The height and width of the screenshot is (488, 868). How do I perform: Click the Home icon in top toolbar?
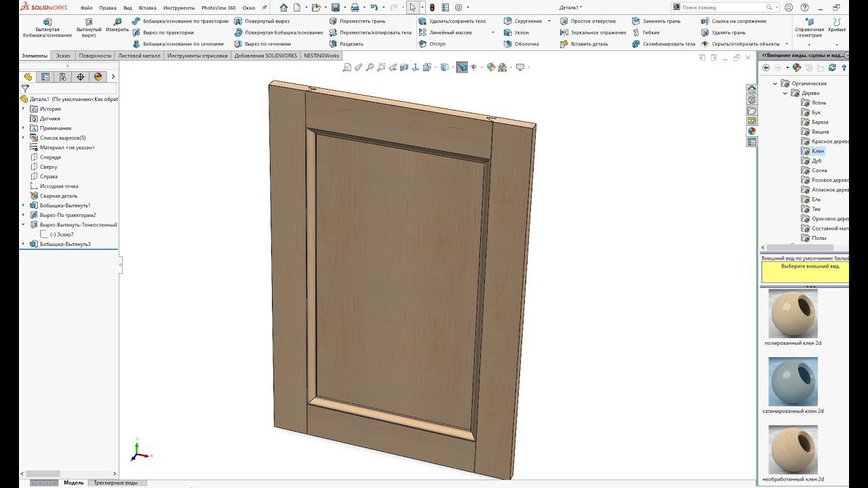[283, 7]
